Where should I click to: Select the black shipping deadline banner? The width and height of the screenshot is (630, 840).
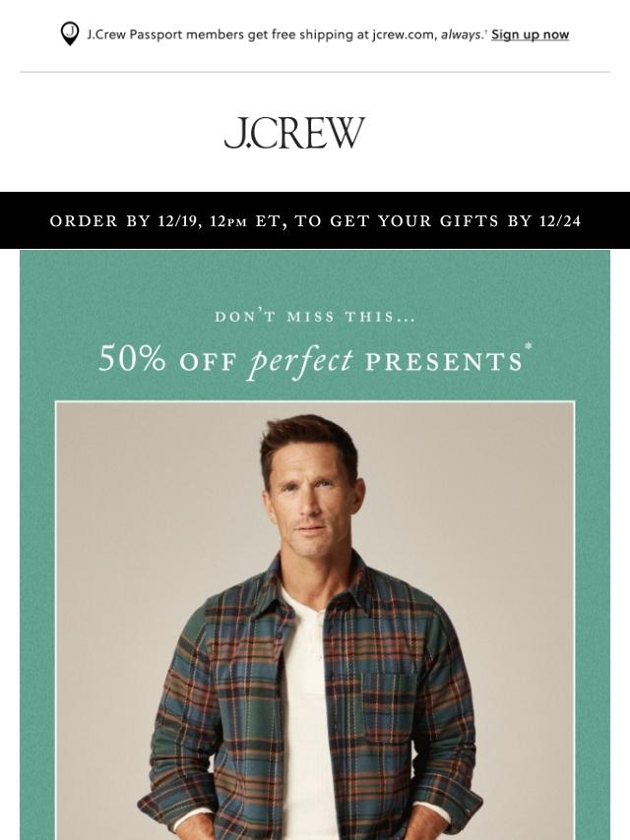[x=315, y=220]
